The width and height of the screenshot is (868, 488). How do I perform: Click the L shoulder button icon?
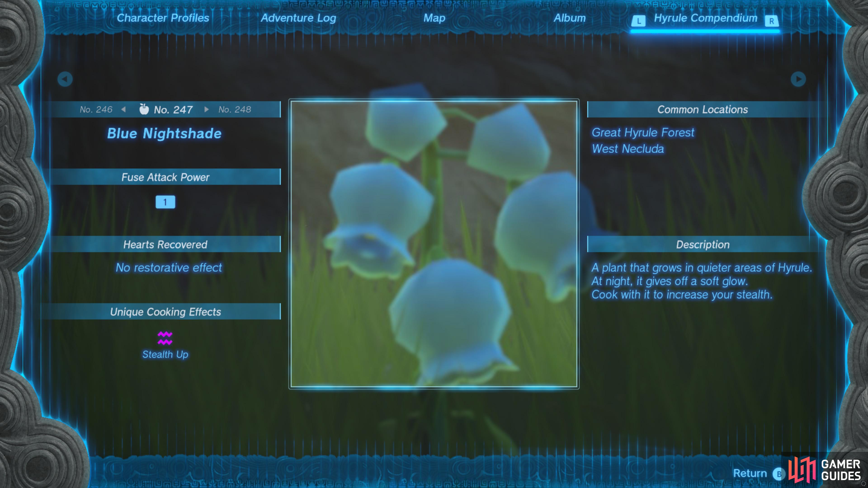[639, 21]
